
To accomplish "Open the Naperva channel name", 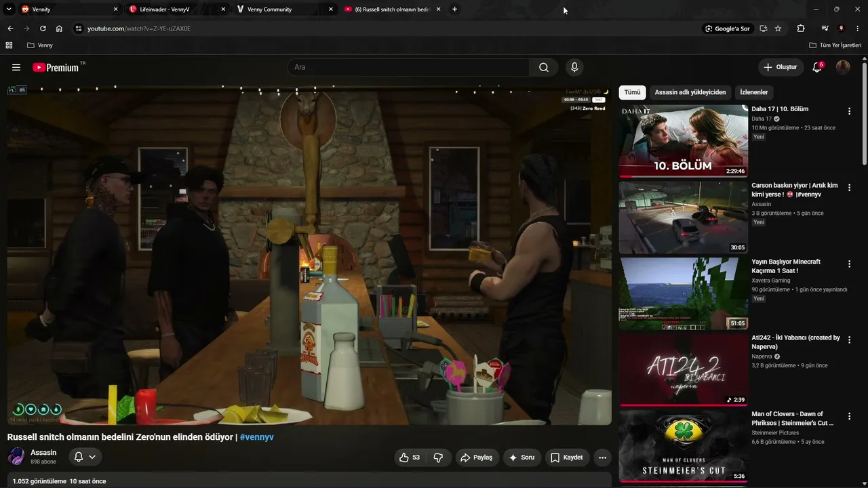I will (x=762, y=357).
